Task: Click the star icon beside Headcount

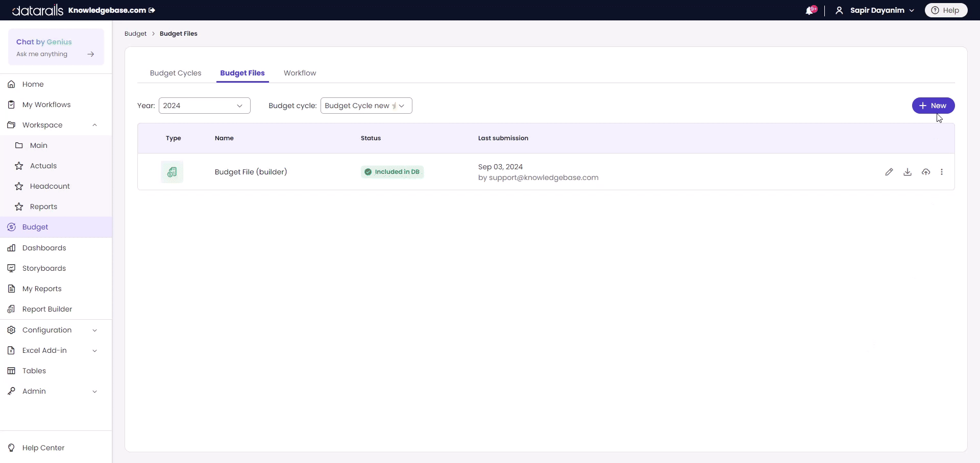Action: coord(19,186)
